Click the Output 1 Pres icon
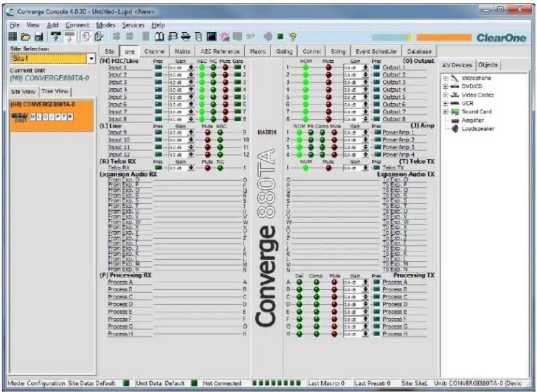Viewport: 537px width, 392px height. [377, 67]
